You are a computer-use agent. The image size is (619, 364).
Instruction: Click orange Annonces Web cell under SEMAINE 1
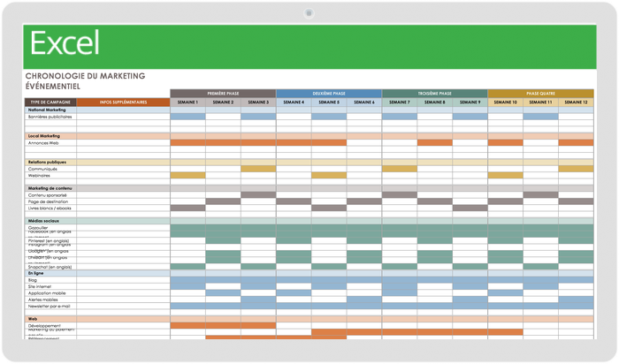pos(187,142)
